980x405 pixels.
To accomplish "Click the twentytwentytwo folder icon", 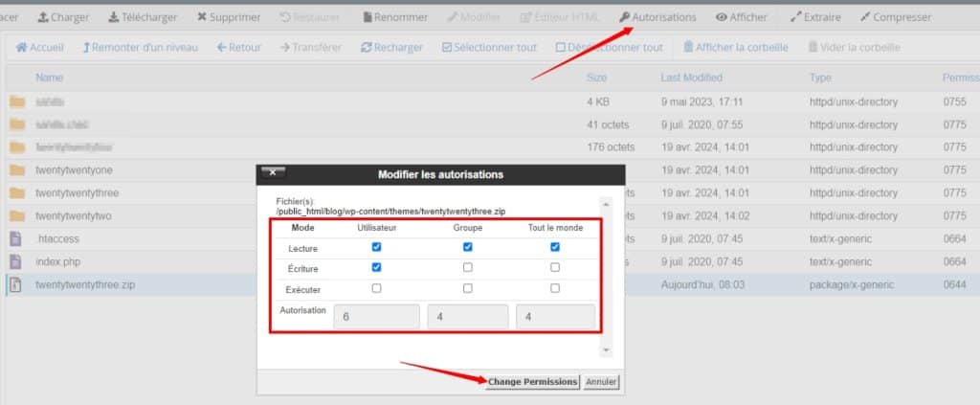I will [x=17, y=215].
